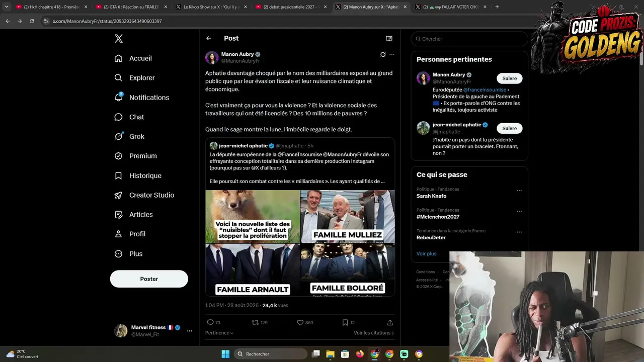Open Voir les citations link
The image size is (644, 362).
pyautogui.click(x=374, y=333)
